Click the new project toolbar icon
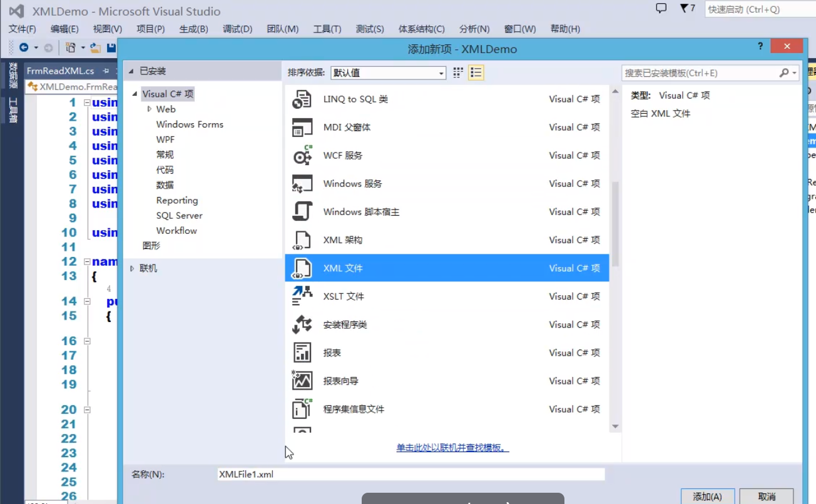Screen dimensions: 816x504 (x=71, y=48)
